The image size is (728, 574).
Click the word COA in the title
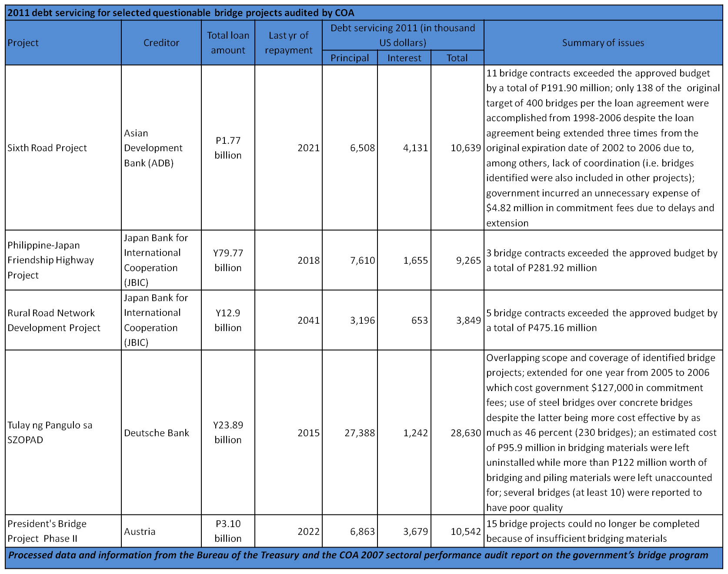[x=344, y=13]
